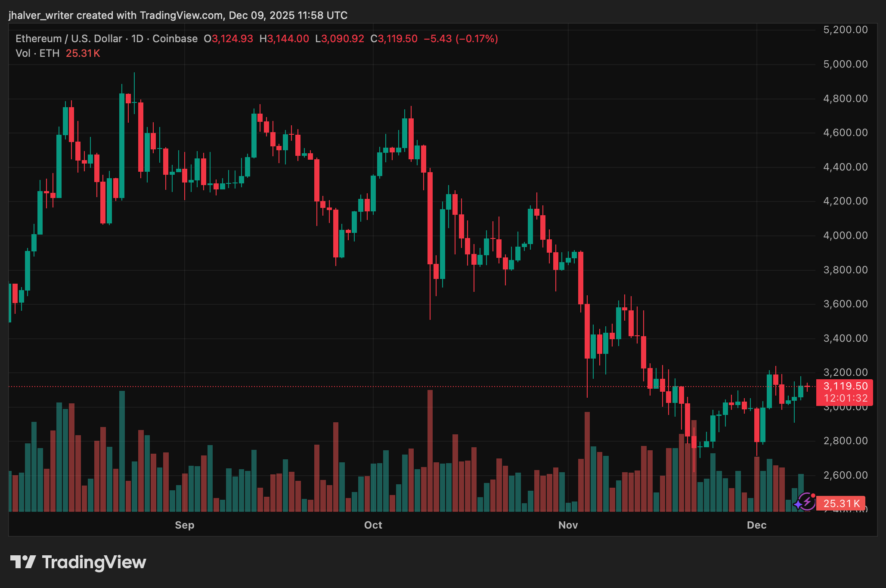Image resolution: width=886 pixels, height=588 pixels.
Task: Click the Vol · ETH indicator legend
Action: click(37, 53)
